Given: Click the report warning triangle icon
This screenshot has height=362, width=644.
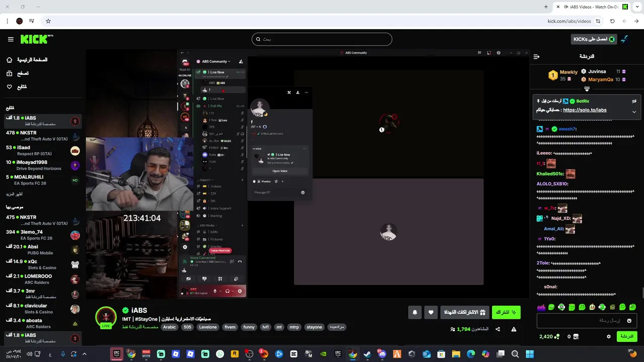Looking at the screenshot, I should click(x=514, y=329).
